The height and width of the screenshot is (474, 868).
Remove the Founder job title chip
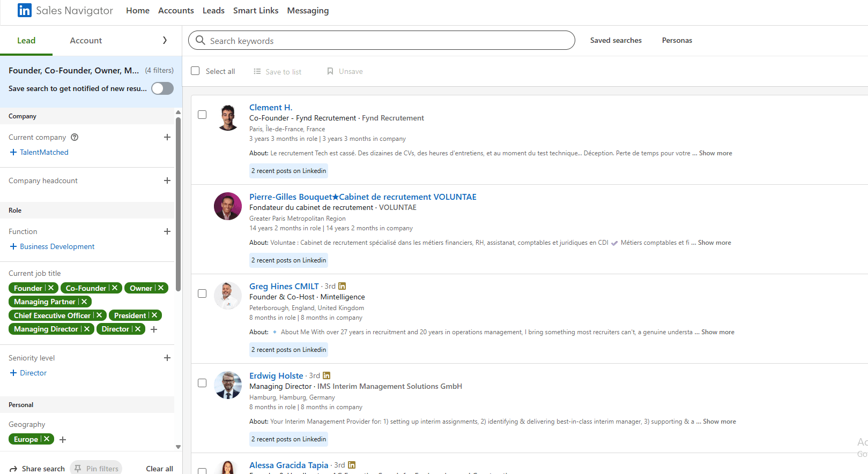pos(51,288)
